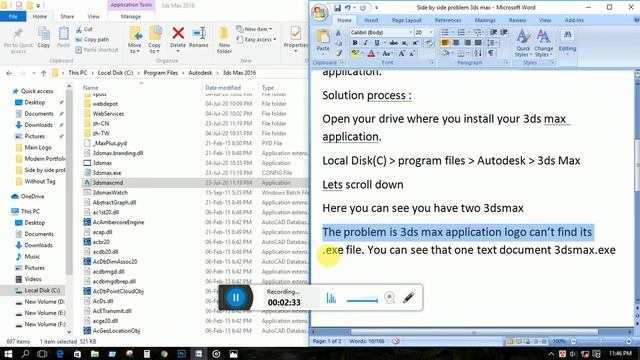The image size is (640, 360).
Task: Click Superscript button in Word
Action: 415,43
